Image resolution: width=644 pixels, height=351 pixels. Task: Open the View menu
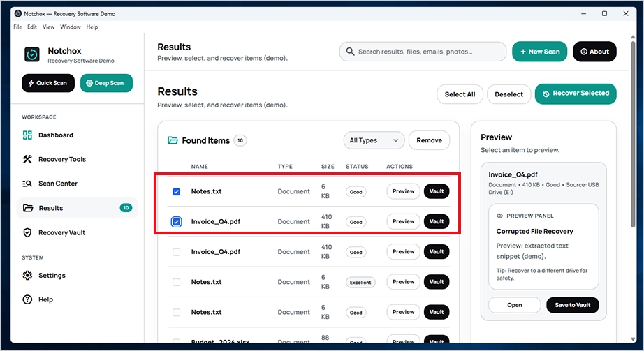(48, 27)
